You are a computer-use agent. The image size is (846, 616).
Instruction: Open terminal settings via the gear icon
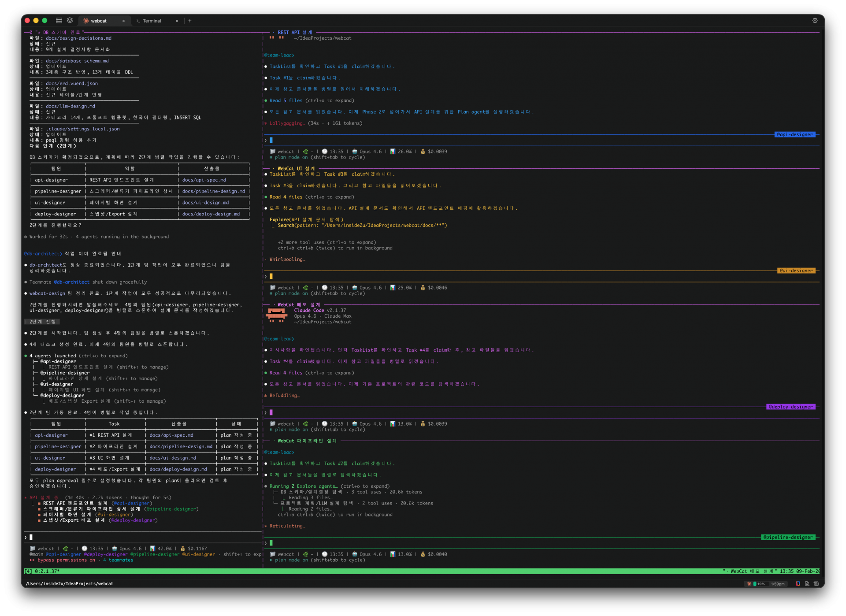(815, 20)
